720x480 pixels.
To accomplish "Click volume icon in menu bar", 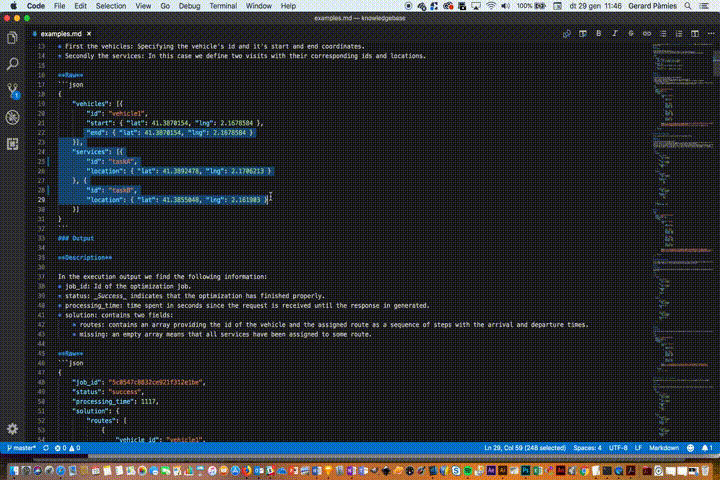I will pyautogui.click(x=506, y=6).
